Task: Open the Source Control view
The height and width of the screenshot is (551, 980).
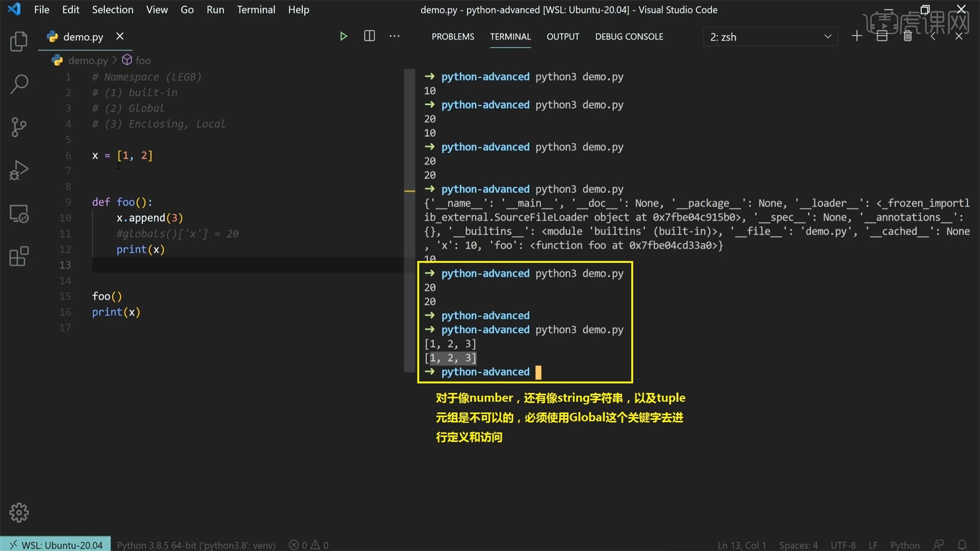Action: [x=18, y=127]
